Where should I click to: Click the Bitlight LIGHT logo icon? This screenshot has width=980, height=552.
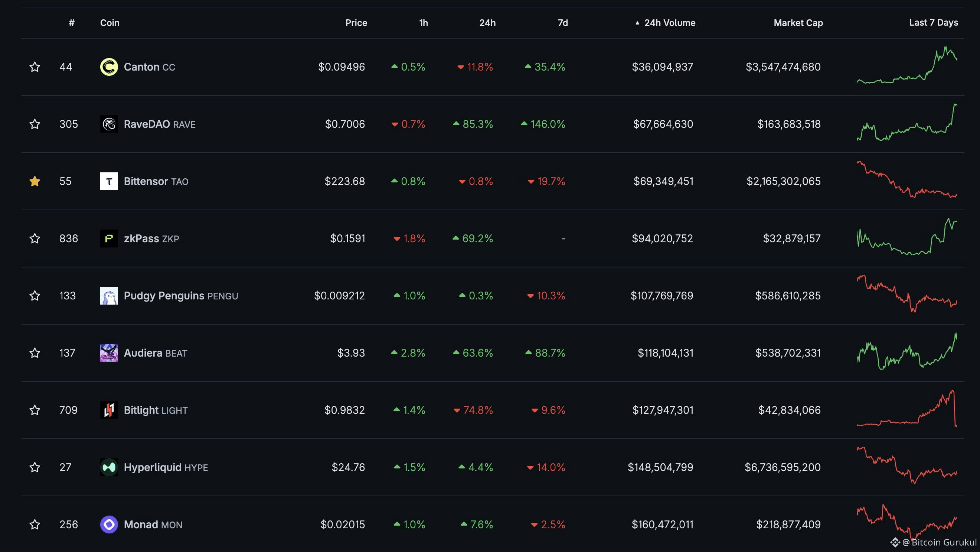[109, 410]
